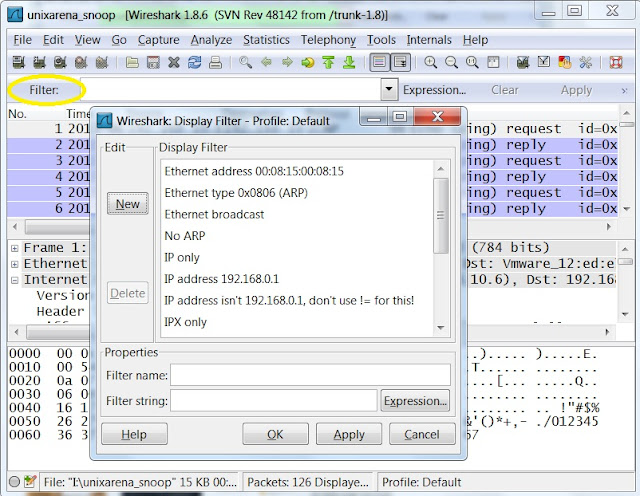Viewport: 640px width, 496px height.
Task: Zoom in on main toolbar
Action: pyautogui.click(x=430, y=62)
